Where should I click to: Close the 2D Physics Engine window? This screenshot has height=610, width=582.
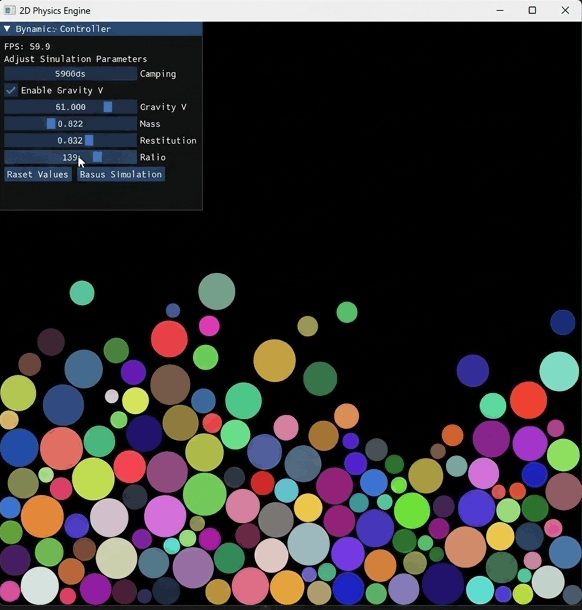[565, 11]
